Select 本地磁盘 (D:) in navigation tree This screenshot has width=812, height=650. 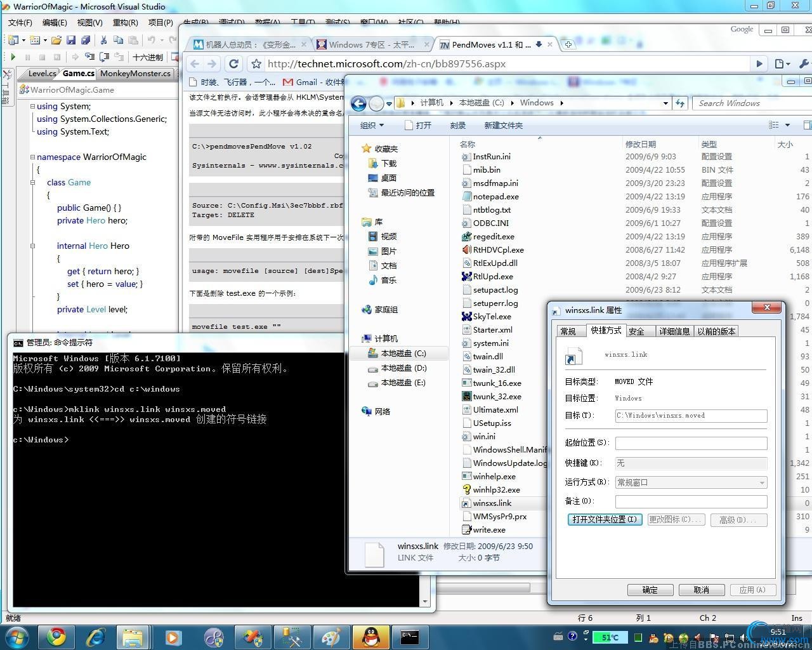point(403,368)
